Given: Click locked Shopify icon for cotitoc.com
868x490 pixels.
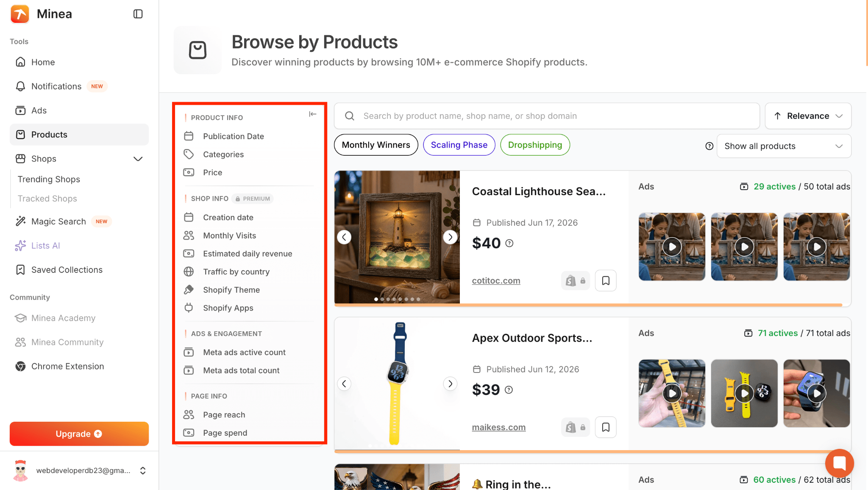Looking at the screenshot, I should [575, 280].
